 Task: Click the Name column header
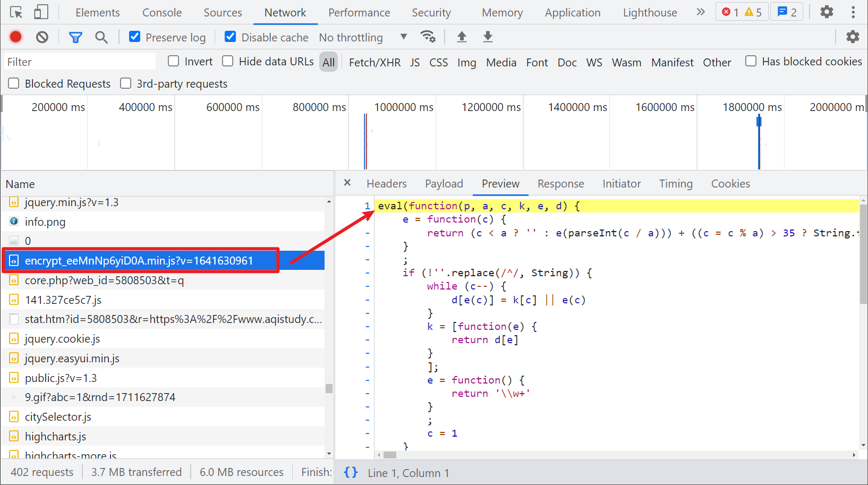pos(167,184)
